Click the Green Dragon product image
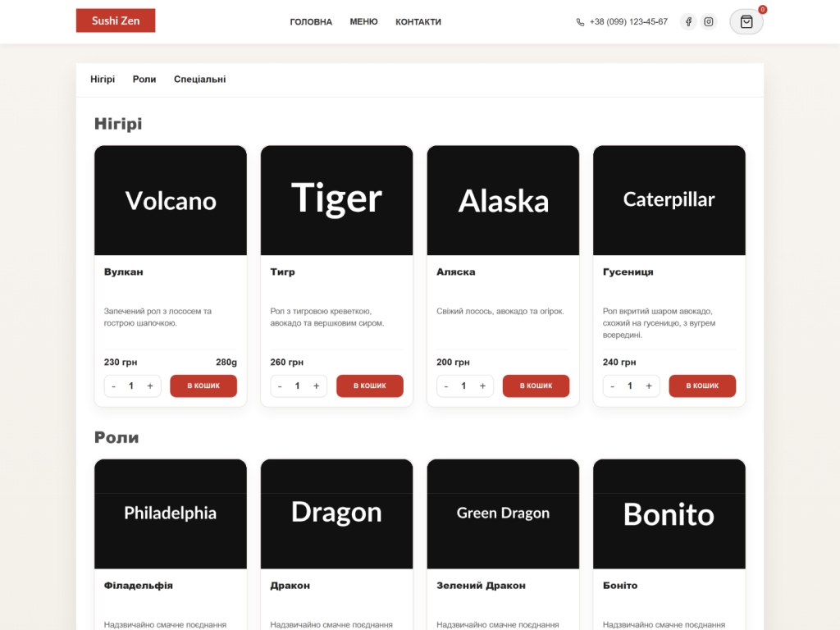Image resolution: width=840 pixels, height=630 pixels. click(503, 514)
